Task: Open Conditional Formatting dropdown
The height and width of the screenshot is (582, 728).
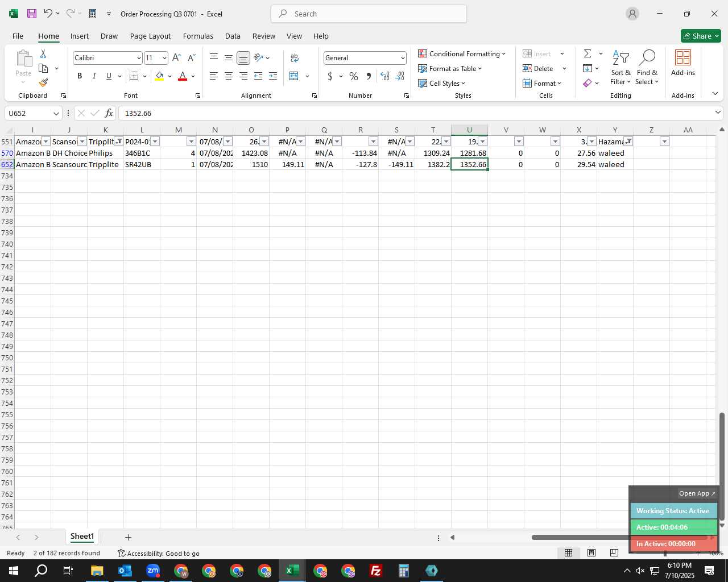Action: tap(462, 53)
